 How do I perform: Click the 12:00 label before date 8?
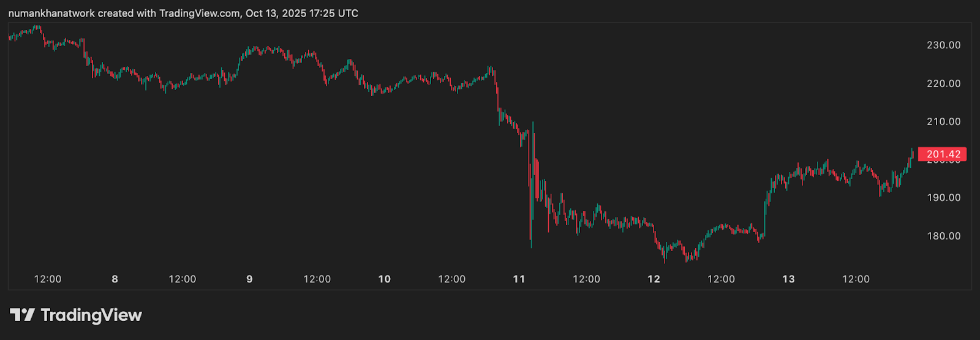point(48,279)
